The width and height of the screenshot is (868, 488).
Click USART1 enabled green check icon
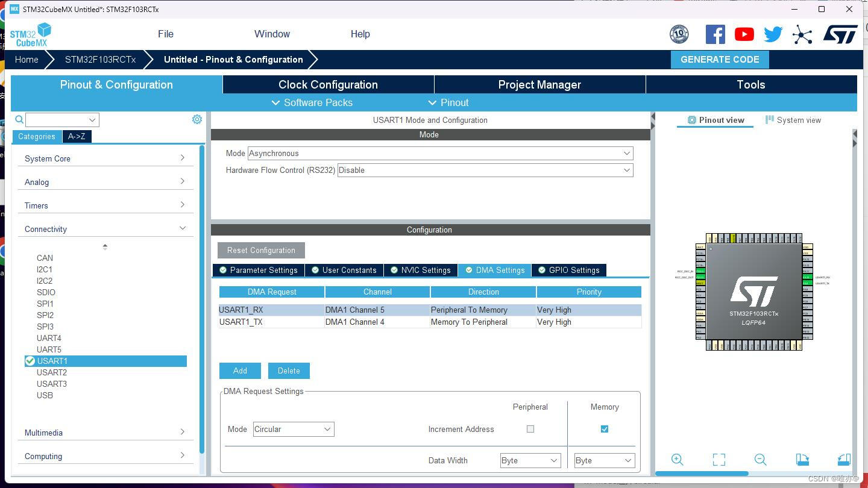(x=30, y=361)
